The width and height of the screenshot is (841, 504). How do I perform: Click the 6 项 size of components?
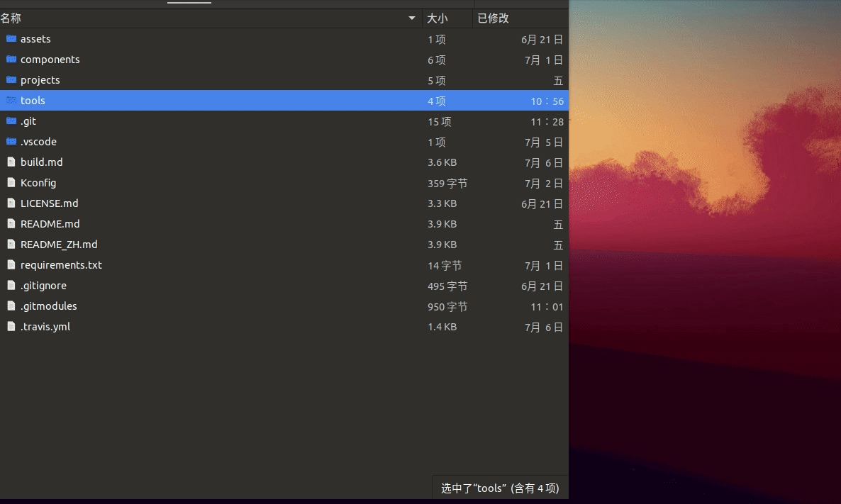coord(437,60)
